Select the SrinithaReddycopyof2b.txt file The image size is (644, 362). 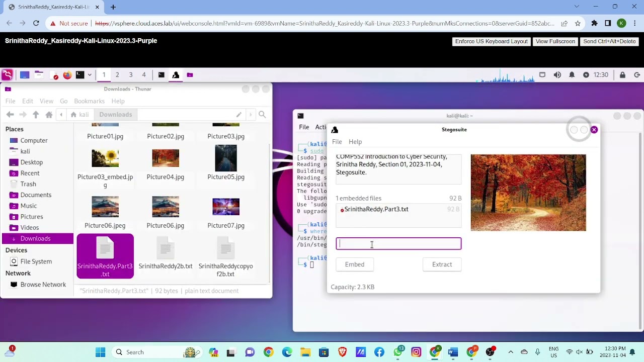tap(225, 257)
